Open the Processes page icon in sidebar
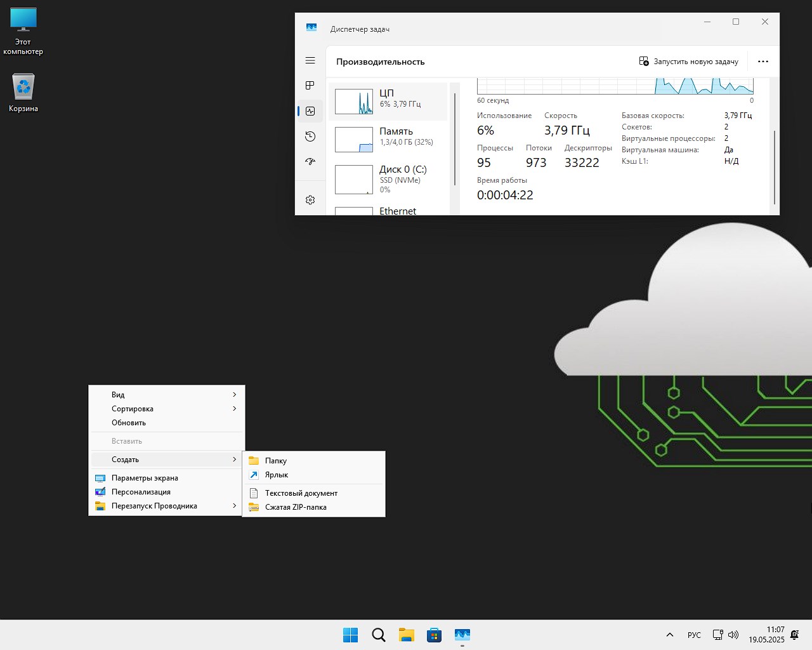This screenshot has width=812, height=650. tap(310, 86)
